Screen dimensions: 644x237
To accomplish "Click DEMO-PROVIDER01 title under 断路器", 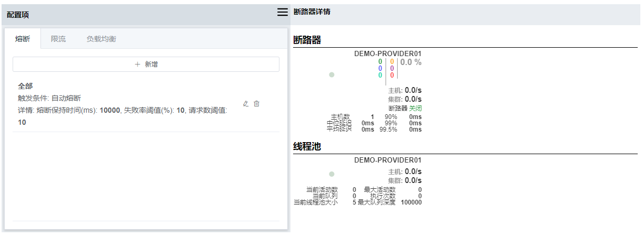I will (x=388, y=53).
